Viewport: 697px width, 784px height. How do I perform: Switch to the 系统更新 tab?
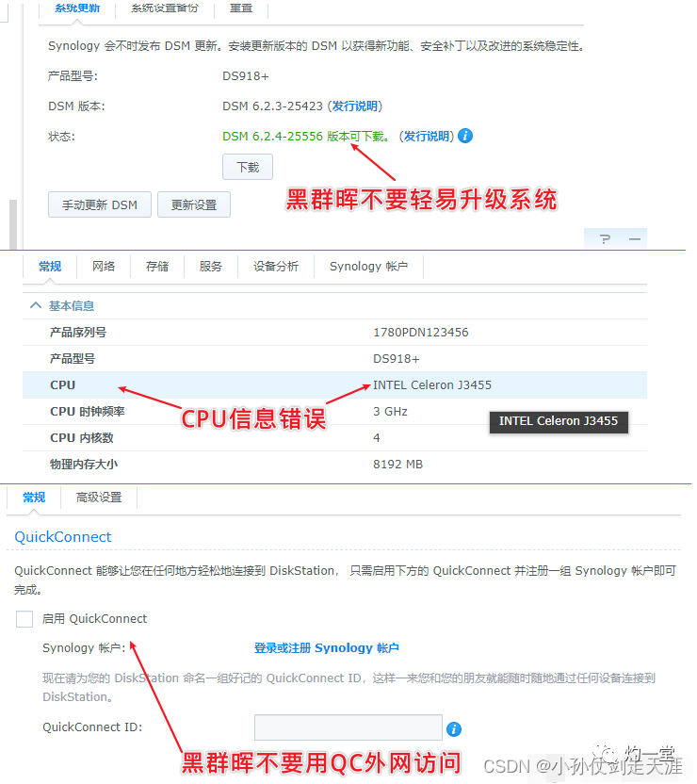point(77,8)
